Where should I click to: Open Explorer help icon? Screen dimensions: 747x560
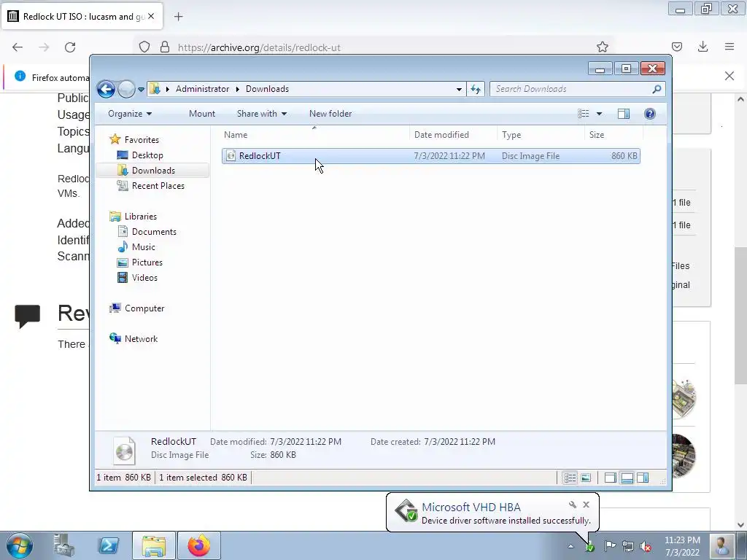[650, 114]
